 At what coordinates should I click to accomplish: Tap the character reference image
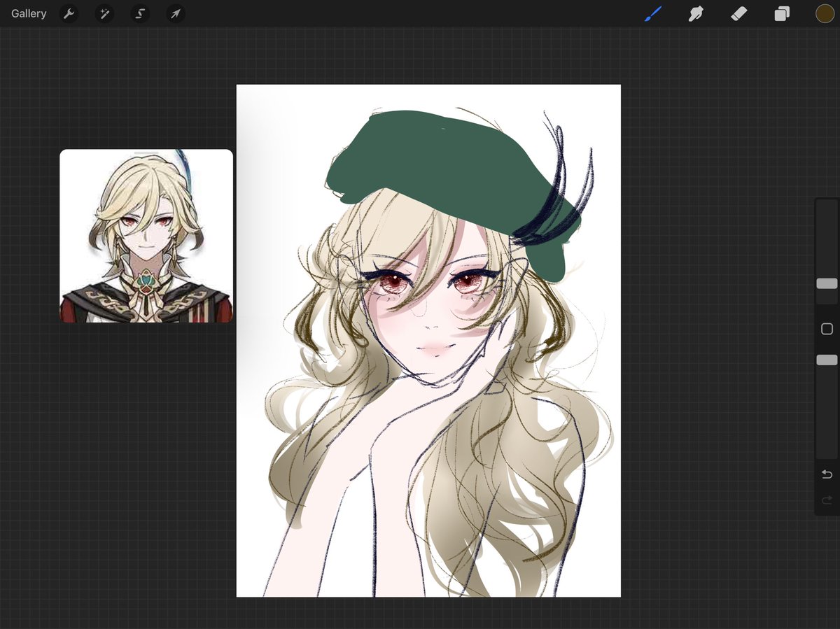pos(146,236)
